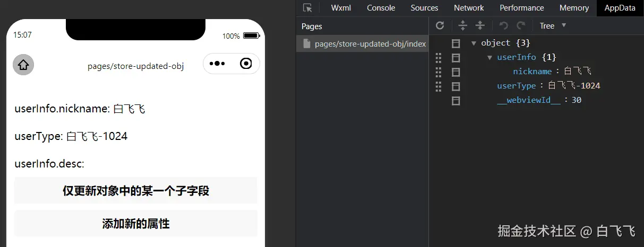Click the drag handle beside userType row
Viewport: 644px width, 247px height.
click(439, 86)
